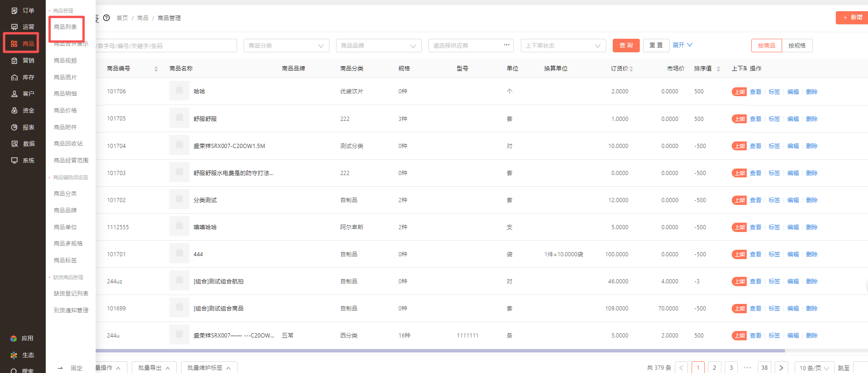Open the 批量维护标签 dropdown
868x373 pixels.
209,368
